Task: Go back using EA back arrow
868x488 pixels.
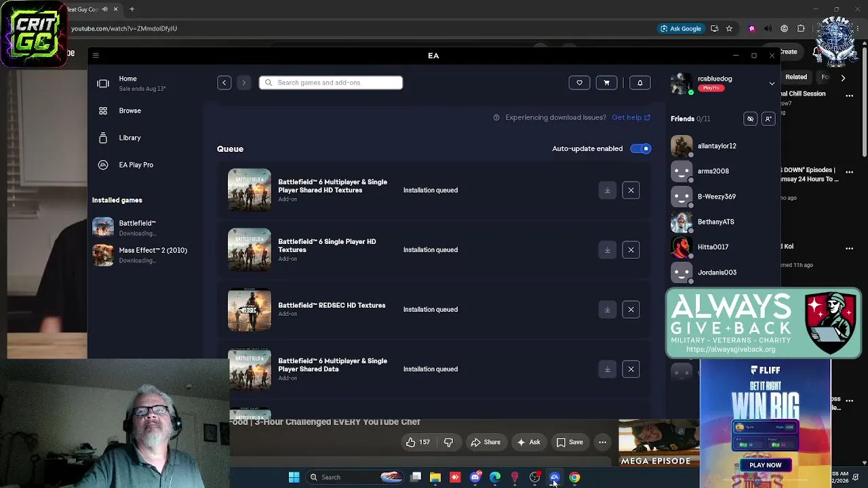Action: [x=224, y=83]
